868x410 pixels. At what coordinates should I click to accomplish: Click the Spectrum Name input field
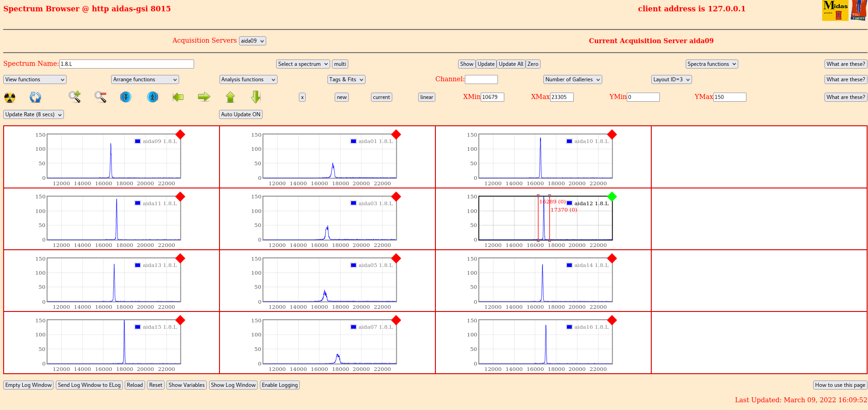click(x=127, y=64)
